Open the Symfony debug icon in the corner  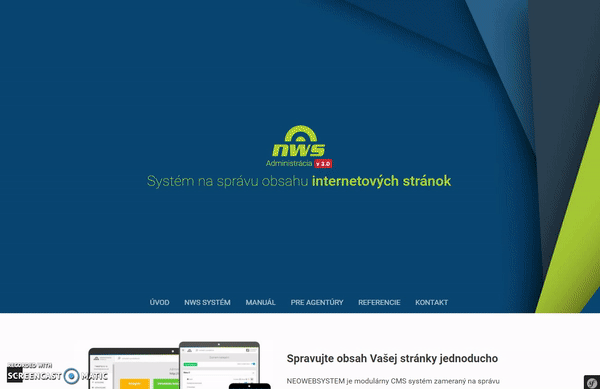(x=592, y=382)
